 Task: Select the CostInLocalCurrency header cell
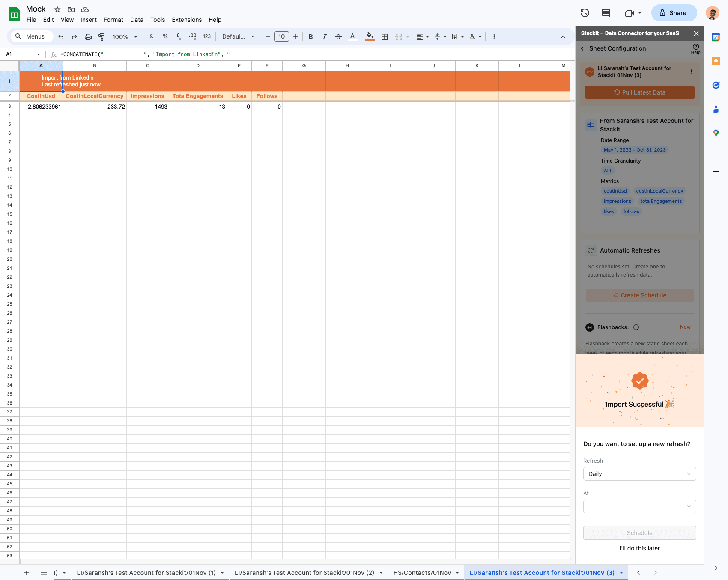[x=95, y=96]
